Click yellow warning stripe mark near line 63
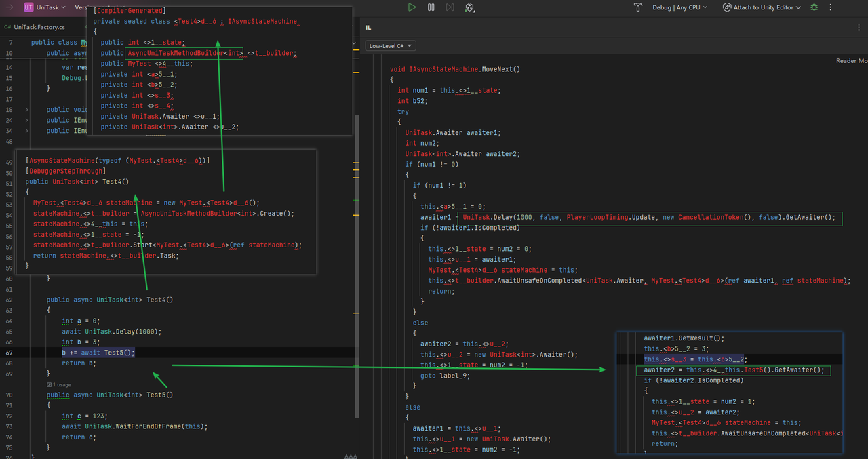 tap(357, 313)
